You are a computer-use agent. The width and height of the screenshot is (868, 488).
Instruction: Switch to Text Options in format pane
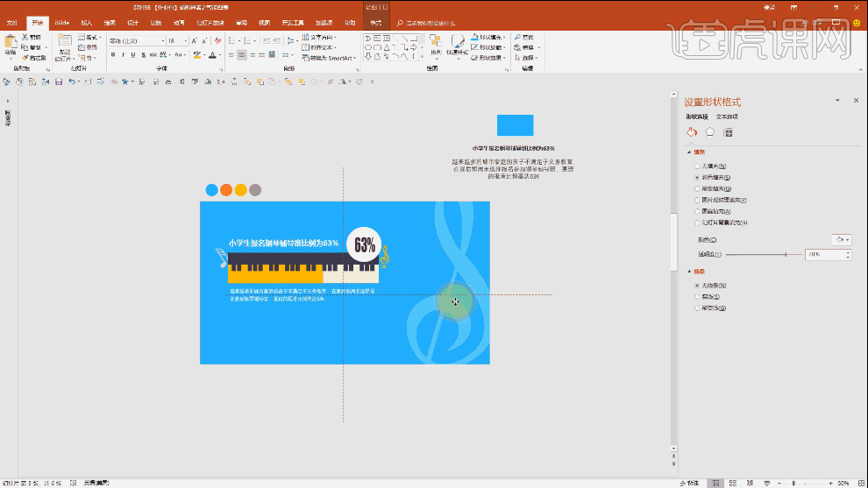727,117
